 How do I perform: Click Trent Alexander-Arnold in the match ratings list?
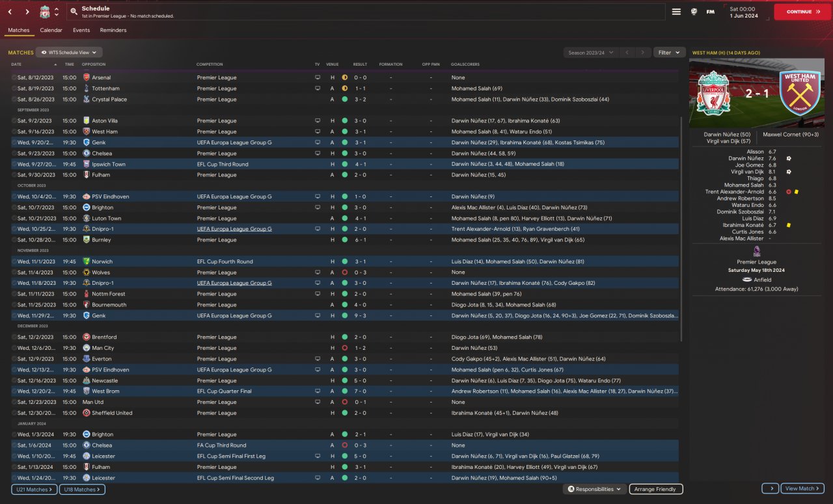(735, 192)
